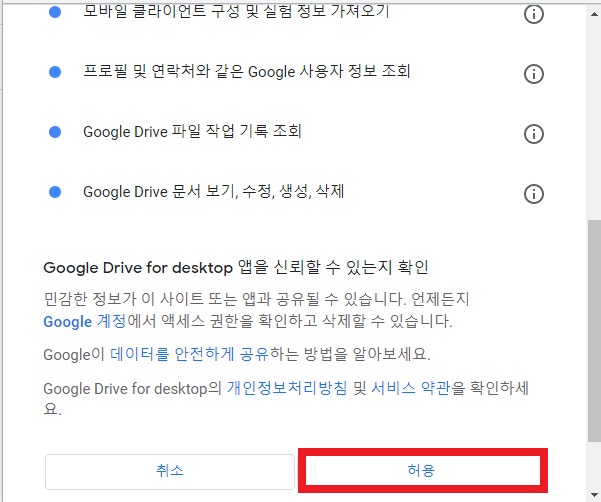Click text Google Drive 파일 작업 기록 조회
601x502 pixels.
(x=192, y=131)
